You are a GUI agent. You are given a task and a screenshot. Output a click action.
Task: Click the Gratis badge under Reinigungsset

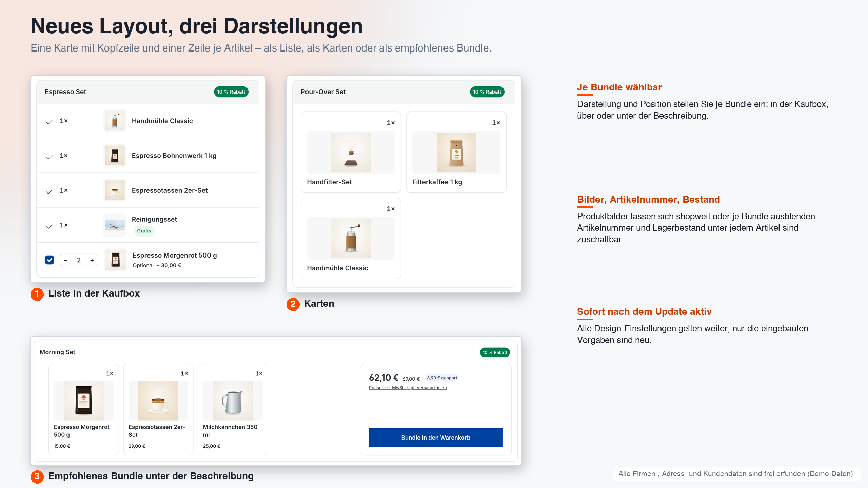pyautogui.click(x=144, y=231)
